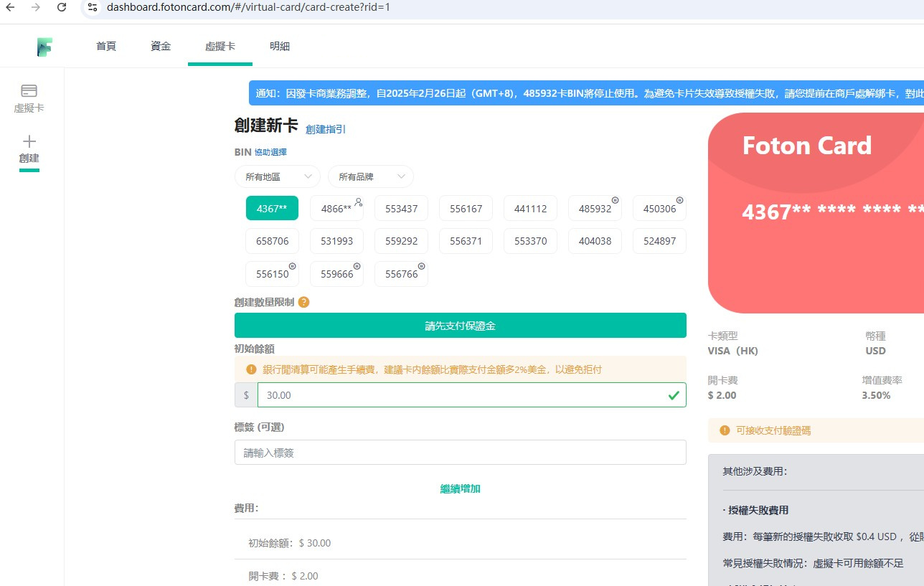Click the 請先支付保證金 green button
This screenshot has width=924, height=586.
point(461,326)
